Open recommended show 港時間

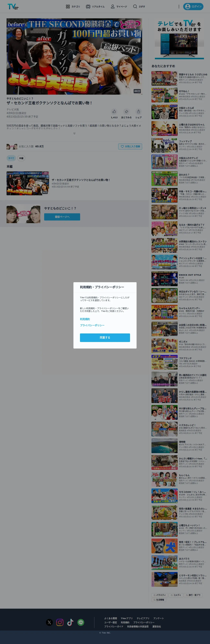coord(179,446)
